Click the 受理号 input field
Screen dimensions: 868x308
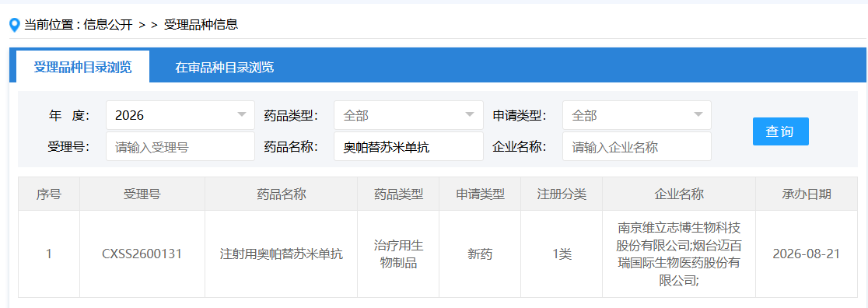coord(180,147)
